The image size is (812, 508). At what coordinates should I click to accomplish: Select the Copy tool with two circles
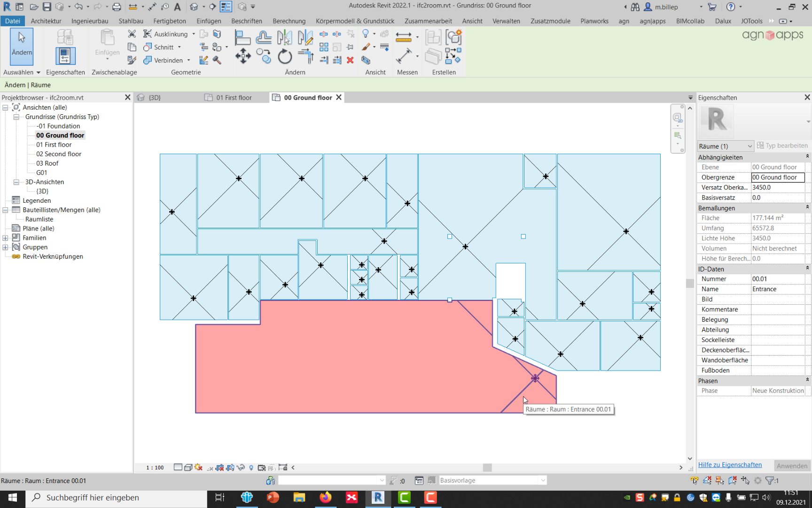click(x=264, y=56)
